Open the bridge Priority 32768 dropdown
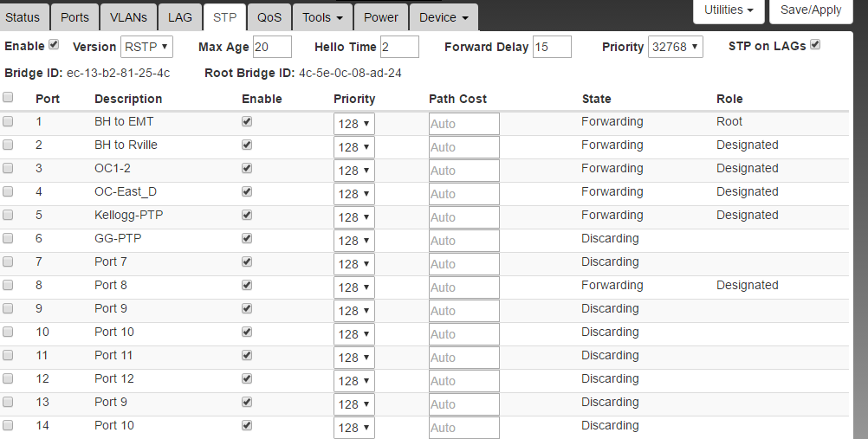868x439 pixels. tap(675, 47)
